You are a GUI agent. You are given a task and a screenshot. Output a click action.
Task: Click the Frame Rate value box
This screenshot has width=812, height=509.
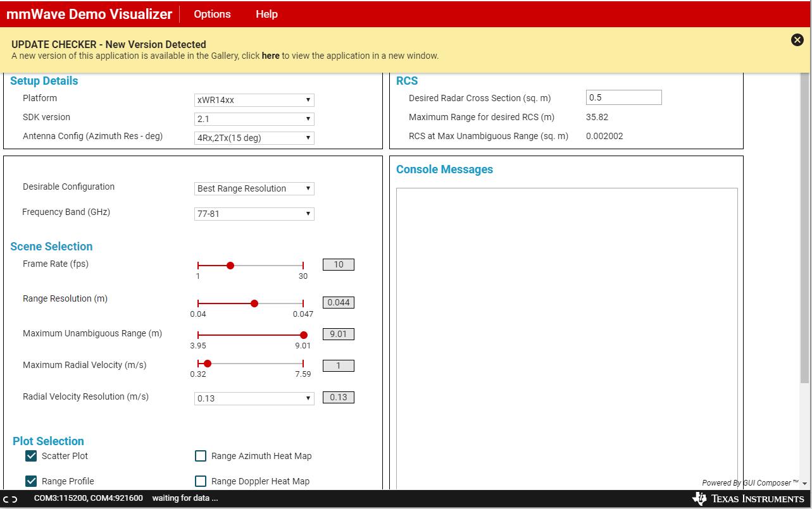coord(339,264)
